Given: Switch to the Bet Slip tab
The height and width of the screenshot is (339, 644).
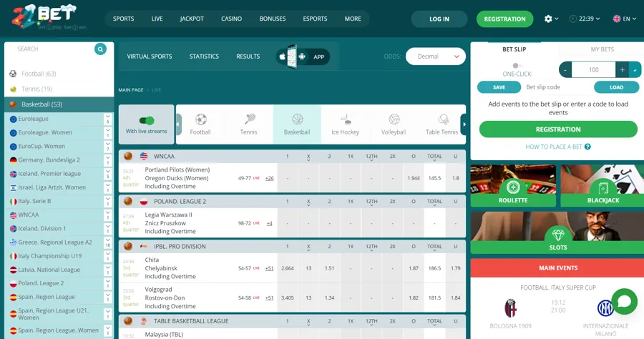Looking at the screenshot, I should coord(514,49).
